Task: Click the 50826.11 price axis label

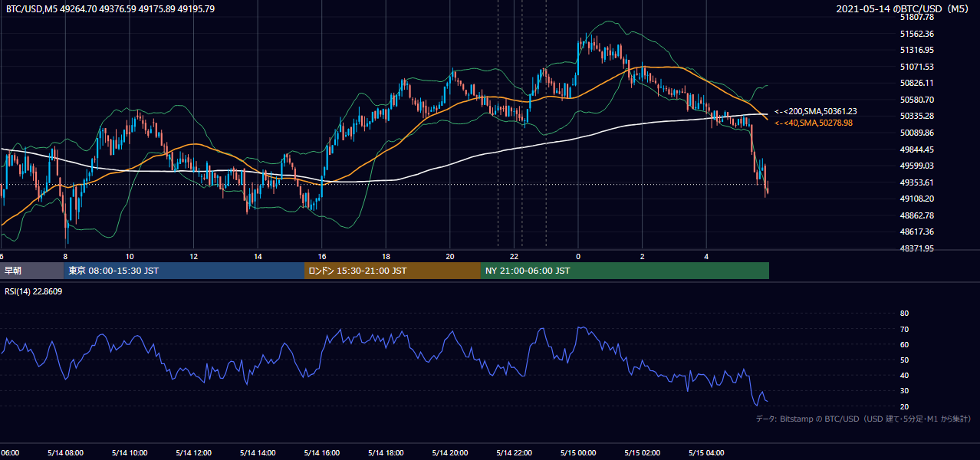Action: pos(916,83)
